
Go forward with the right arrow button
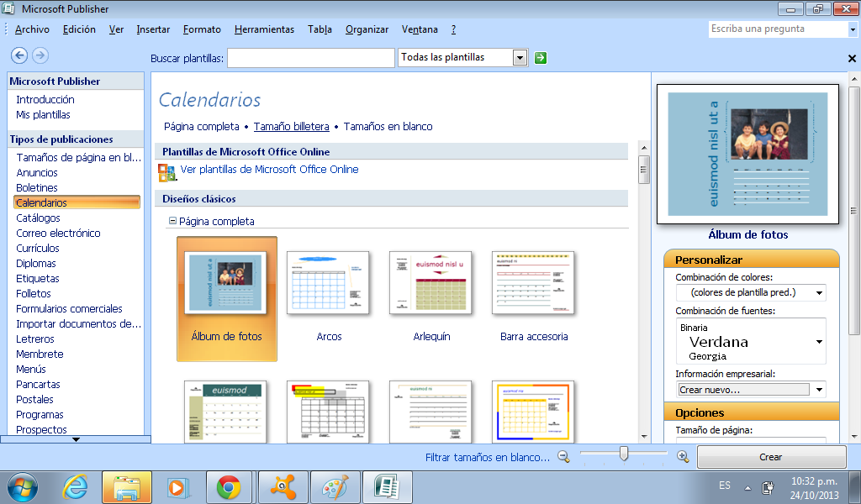(40, 55)
